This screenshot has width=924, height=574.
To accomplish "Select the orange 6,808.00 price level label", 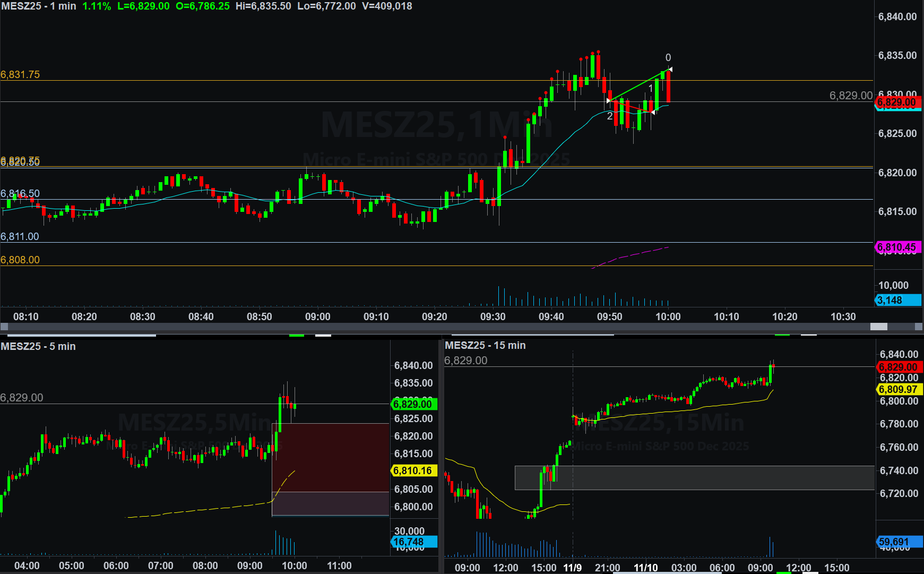I will [x=20, y=260].
